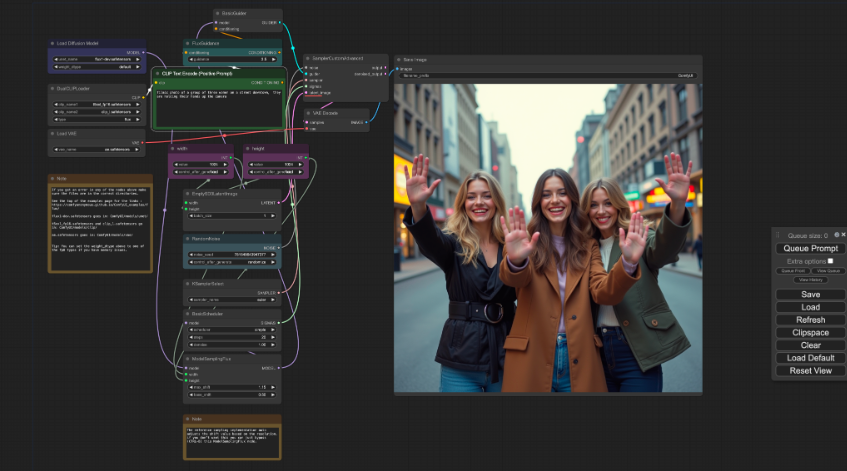Click the IMAGE output socket on VAE Decode
This screenshot has height=471, width=847.
coord(366,122)
